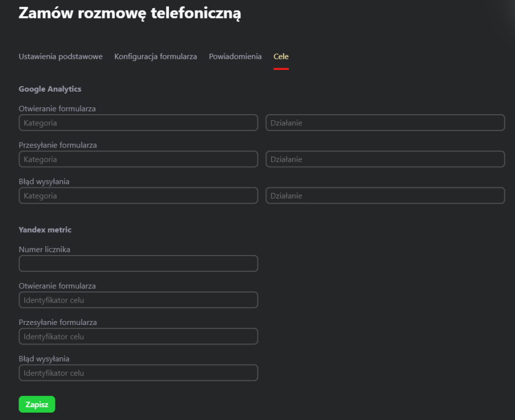Viewport: 515px width, 420px height.
Task: Select the Działanie field for Błąd wysyłania
Action: coord(385,196)
